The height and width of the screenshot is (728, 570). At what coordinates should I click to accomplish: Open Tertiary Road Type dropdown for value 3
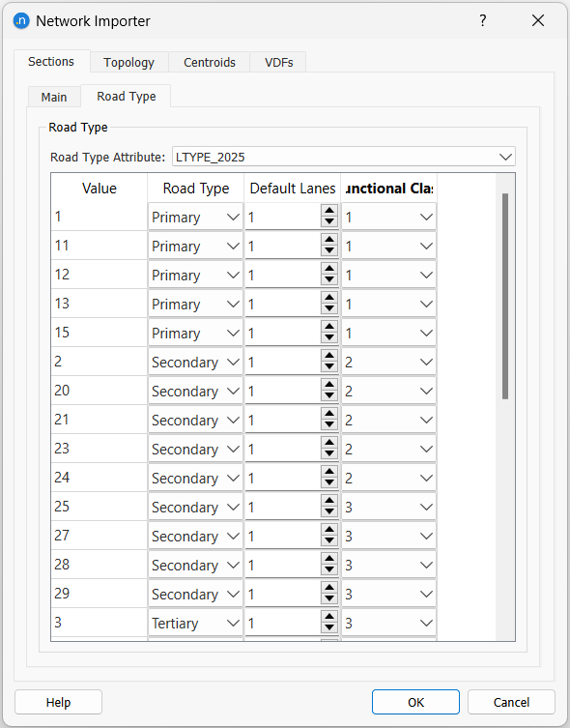pyautogui.click(x=195, y=623)
